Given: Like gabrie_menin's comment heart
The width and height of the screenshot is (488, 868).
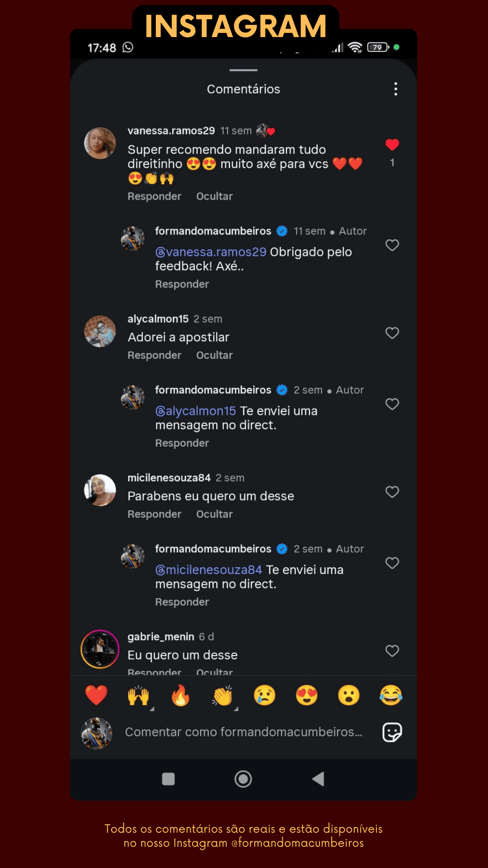Looking at the screenshot, I should pyautogui.click(x=392, y=651).
